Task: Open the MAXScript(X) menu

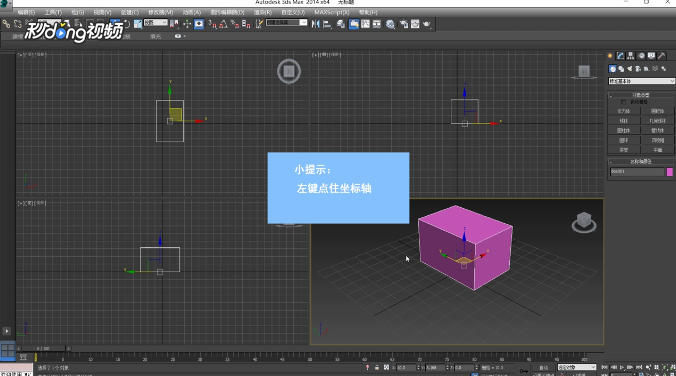Action: pos(332,13)
